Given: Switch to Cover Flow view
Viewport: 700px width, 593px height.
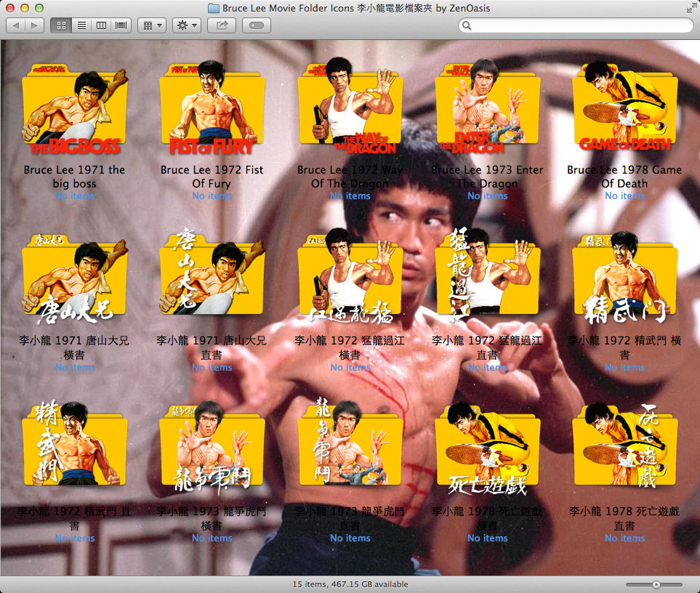Looking at the screenshot, I should (121, 25).
